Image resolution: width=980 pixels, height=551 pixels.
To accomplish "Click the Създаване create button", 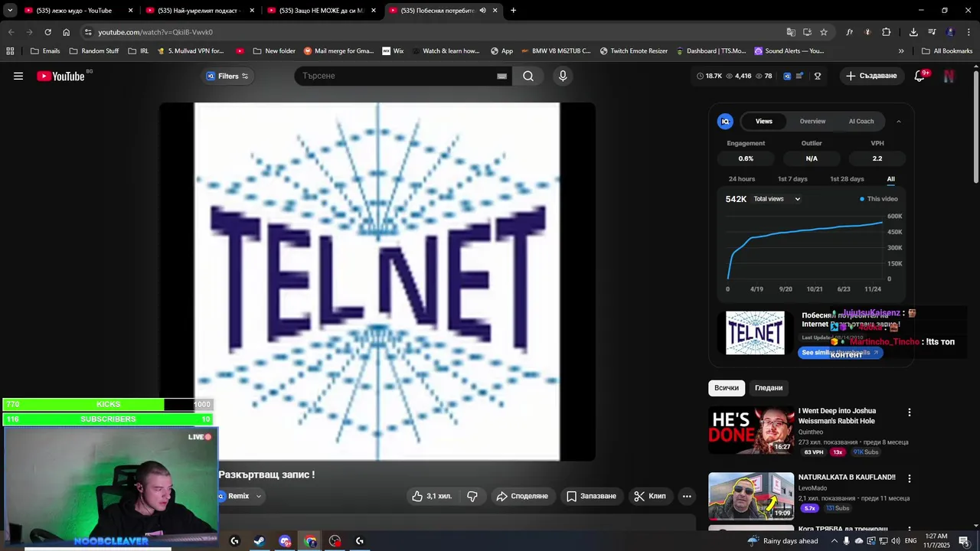I will pos(871,76).
